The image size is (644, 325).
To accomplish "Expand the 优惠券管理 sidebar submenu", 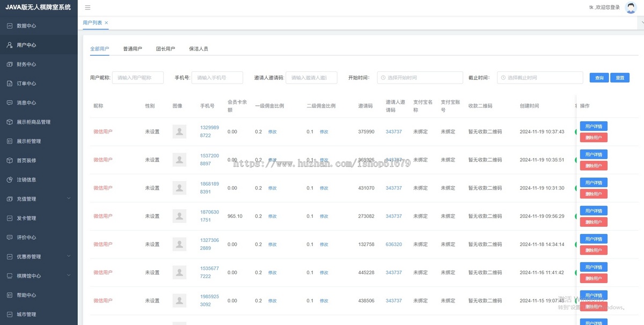I will [x=69, y=256].
